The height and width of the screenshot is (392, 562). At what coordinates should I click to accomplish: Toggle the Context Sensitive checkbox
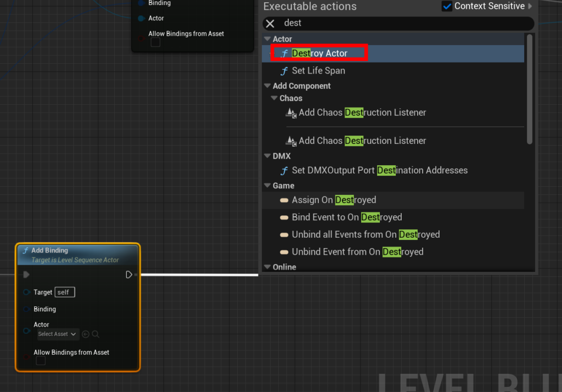pyautogui.click(x=447, y=6)
